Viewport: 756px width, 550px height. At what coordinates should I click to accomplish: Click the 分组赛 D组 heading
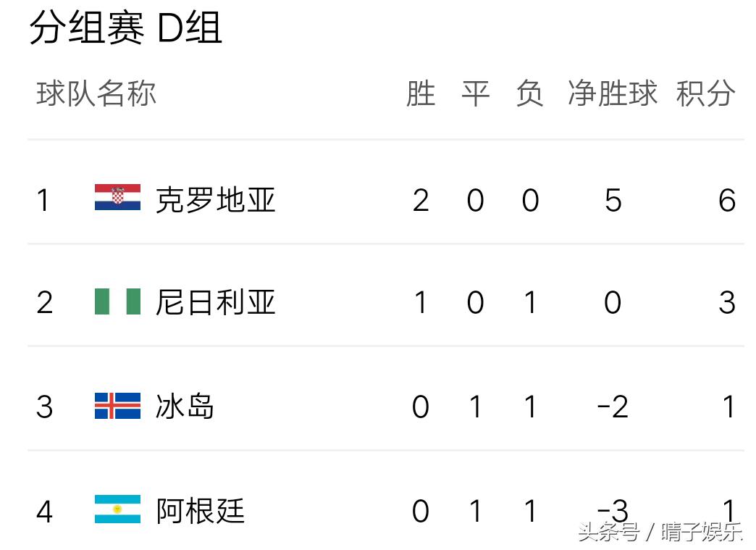(x=125, y=29)
